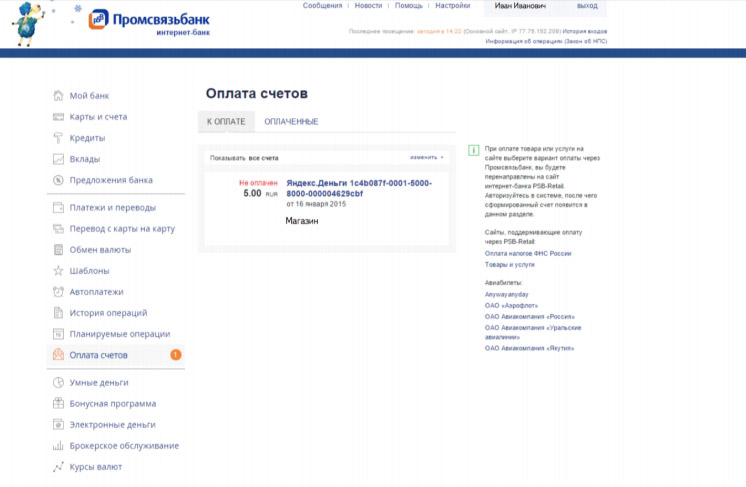Open the Кредиты section
This screenshot has width=746, height=487.
[88, 138]
